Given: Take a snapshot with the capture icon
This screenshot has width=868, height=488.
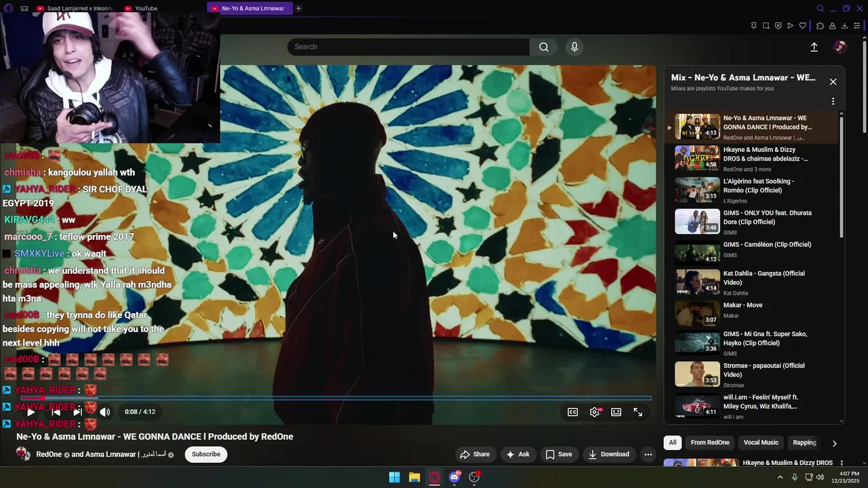Looking at the screenshot, I should click(x=766, y=26).
